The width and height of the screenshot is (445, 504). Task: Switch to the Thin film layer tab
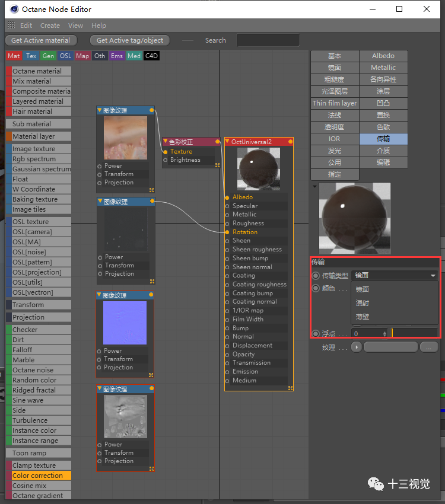pyautogui.click(x=335, y=103)
